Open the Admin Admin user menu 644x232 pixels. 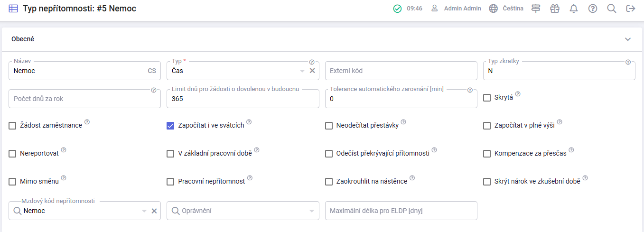(x=456, y=9)
